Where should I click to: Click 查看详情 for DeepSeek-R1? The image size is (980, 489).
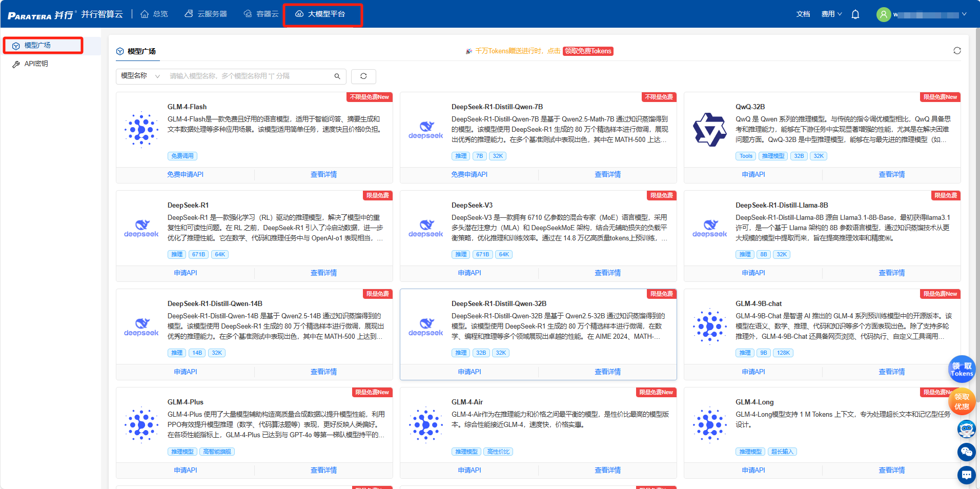pyautogui.click(x=323, y=273)
